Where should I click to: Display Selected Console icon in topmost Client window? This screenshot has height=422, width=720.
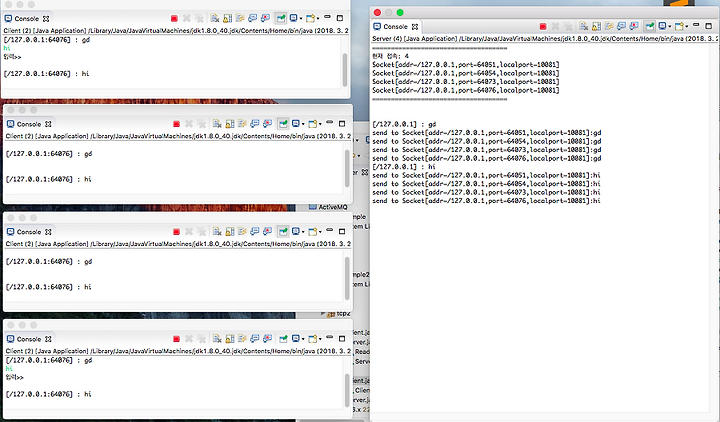[294, 18]
